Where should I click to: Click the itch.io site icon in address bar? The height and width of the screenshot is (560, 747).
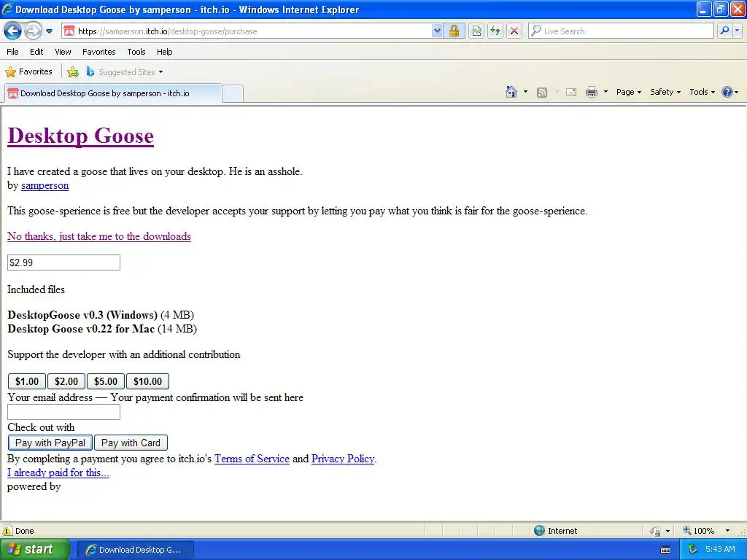coord(69,31)
